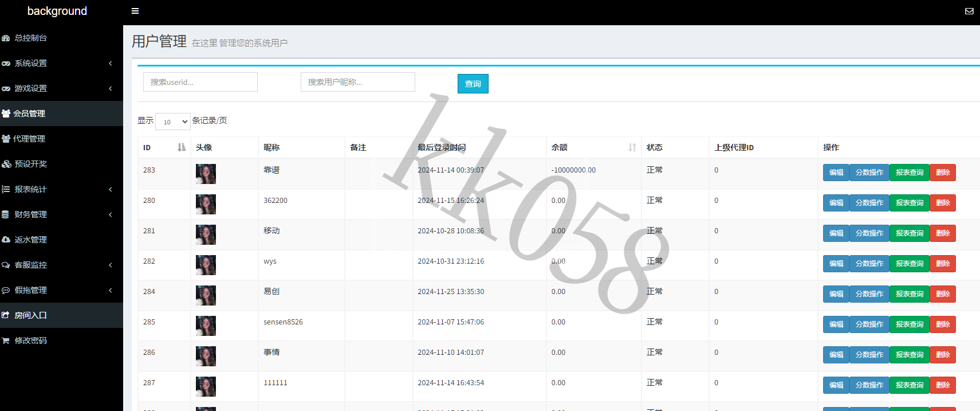980x411 pixels.
Task: Click 报表查询 for user ID 285
Action: (910, 324)
